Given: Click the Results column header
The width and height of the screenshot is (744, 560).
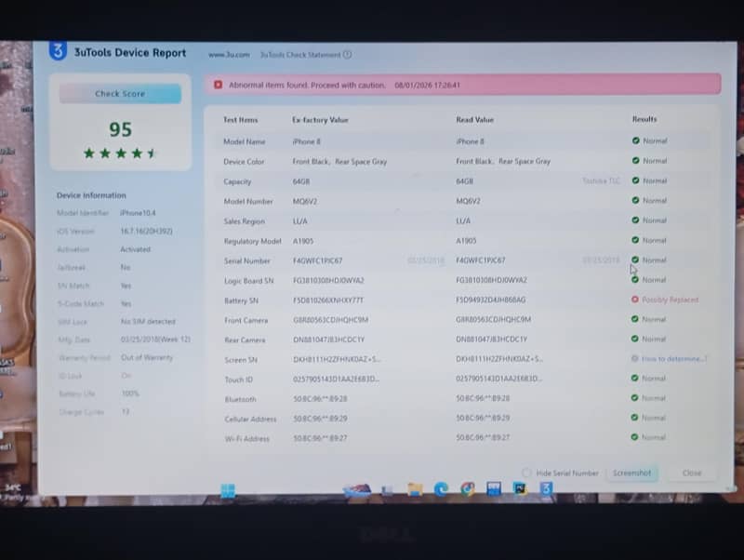Looking at the screenshot, I should pos(644,119).
